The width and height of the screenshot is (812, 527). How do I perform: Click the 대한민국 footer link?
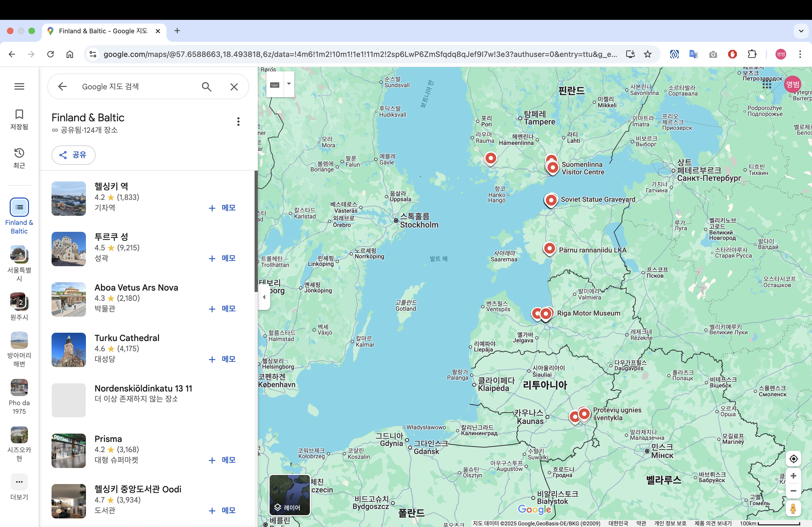point(618,523)
